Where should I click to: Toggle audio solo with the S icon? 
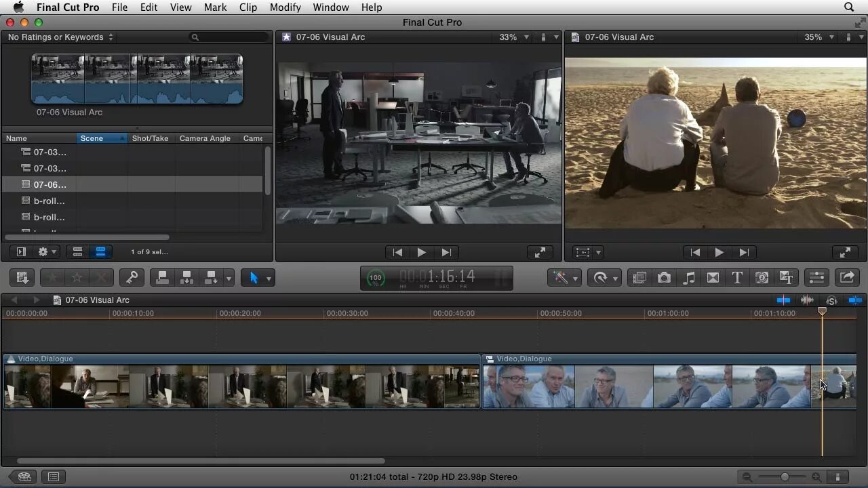(831, 300)
